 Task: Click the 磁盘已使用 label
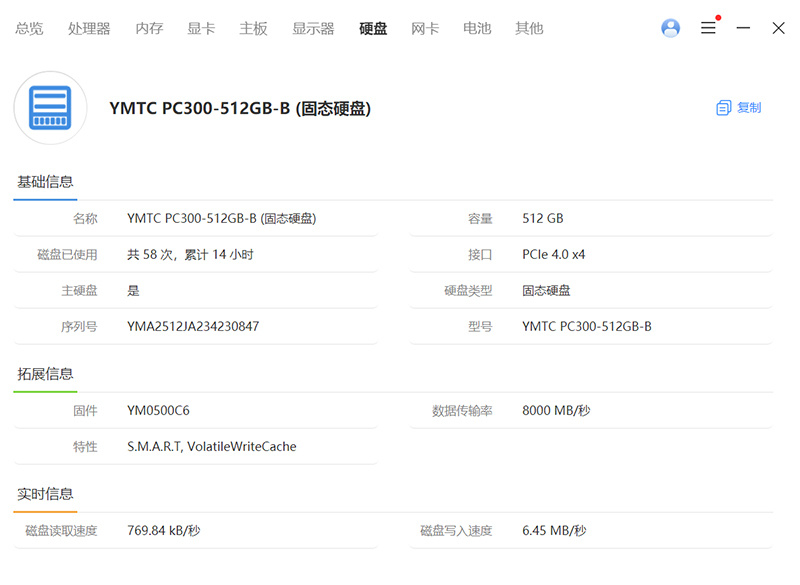67,255
